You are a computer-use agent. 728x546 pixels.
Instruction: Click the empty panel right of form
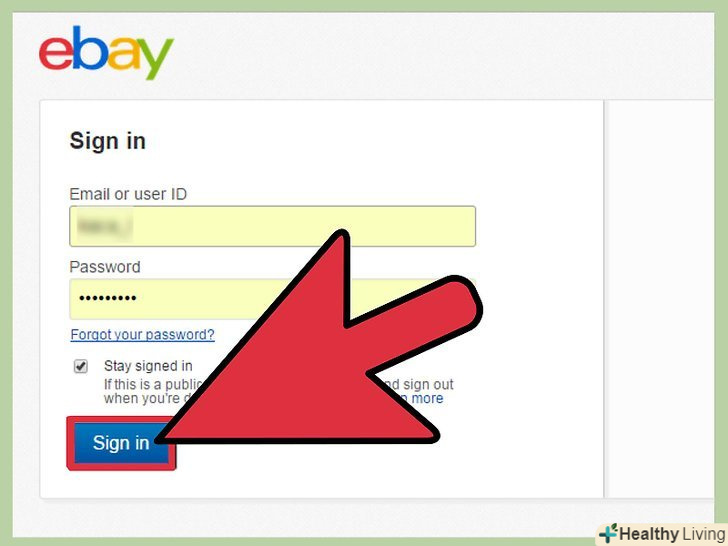click(659, 299)
